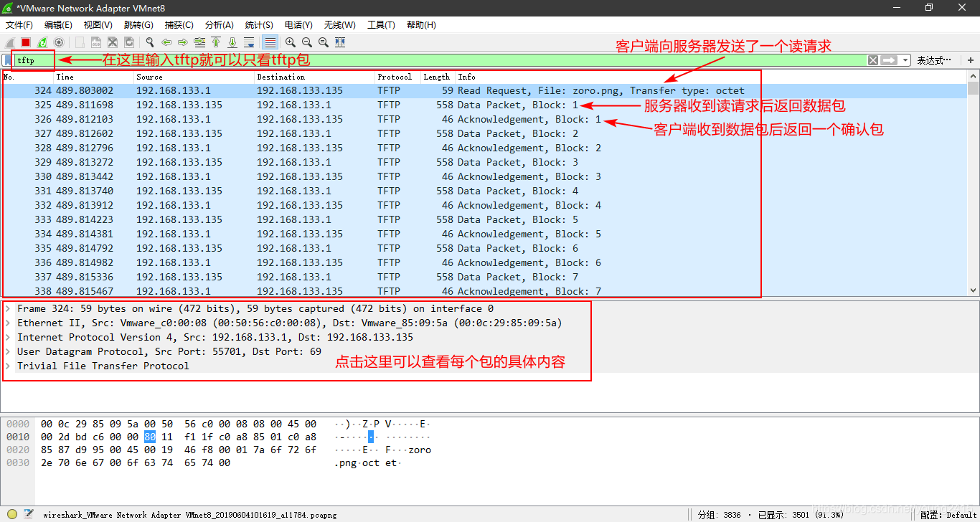
Task: Expand Trivial File Transfer Protocol layer
Action: pyautogui.click(x=9, y=366)
